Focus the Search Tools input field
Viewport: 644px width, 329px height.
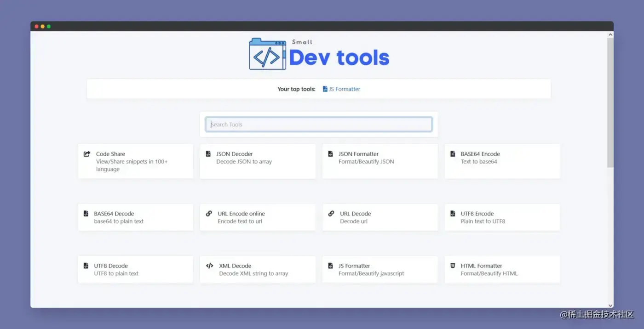[319, 124]
